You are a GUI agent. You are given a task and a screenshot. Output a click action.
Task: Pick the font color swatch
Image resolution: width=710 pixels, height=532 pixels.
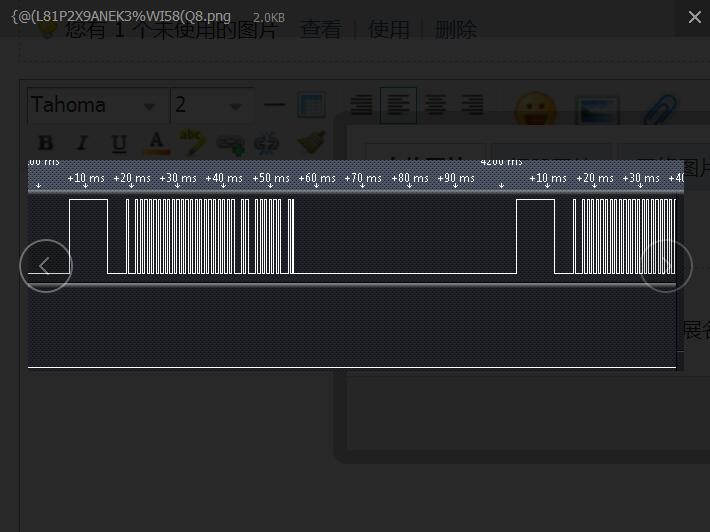(155, 143)
